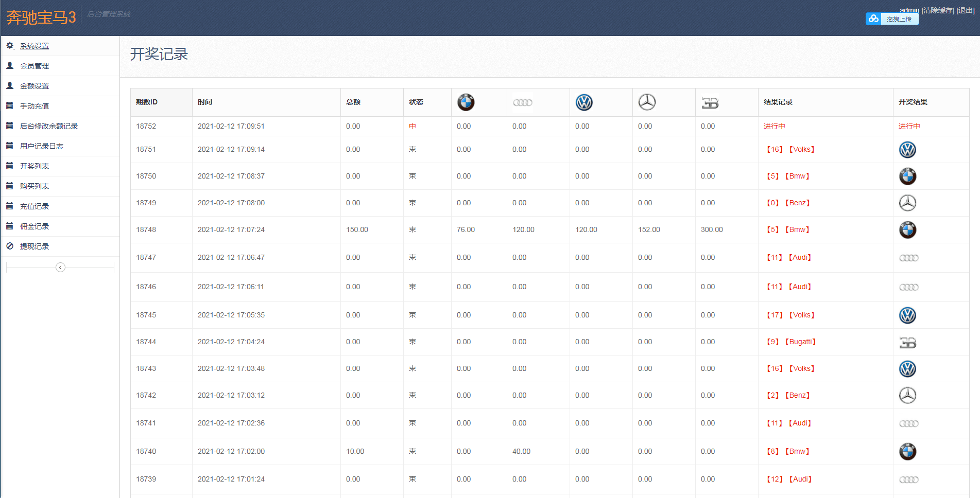Click the Audi rings column header icon
The width and height of the screenshot is (980, 498).
coord(522,103)
